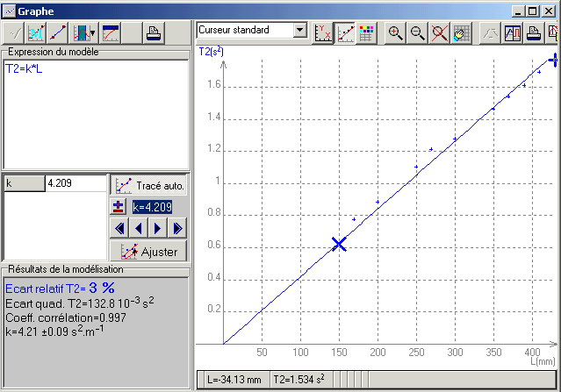Print the graph using right printer icon
561x392 pixels.
(x=534, y=33)
